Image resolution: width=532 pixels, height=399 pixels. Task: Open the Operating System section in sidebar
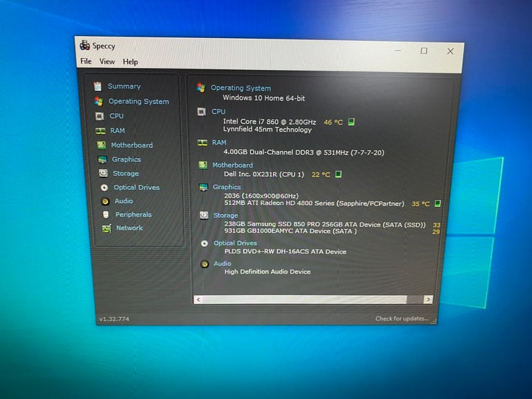pyautogui.click(x=139, y=101)
